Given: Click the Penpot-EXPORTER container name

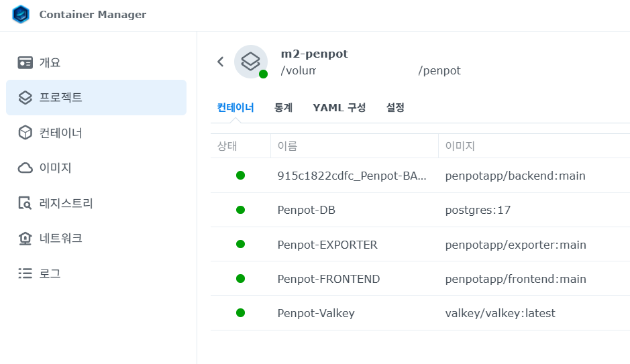Looking at the screenshot, I should (327, 245).
